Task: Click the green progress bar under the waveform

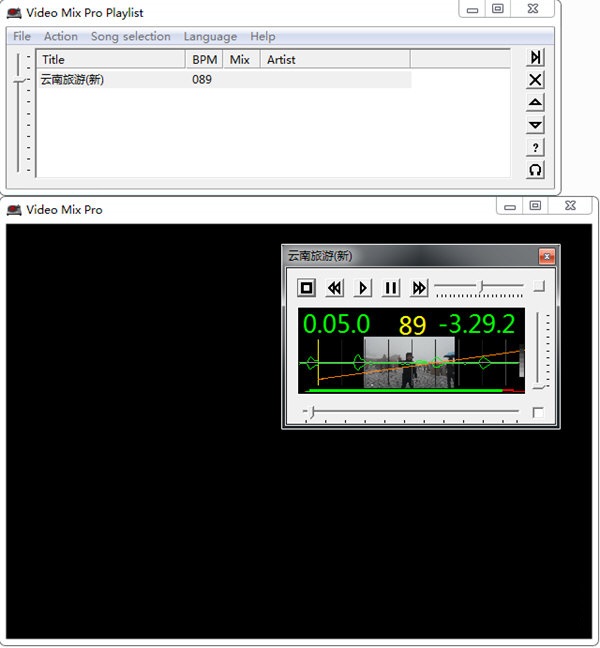Action: pos(404,390)
